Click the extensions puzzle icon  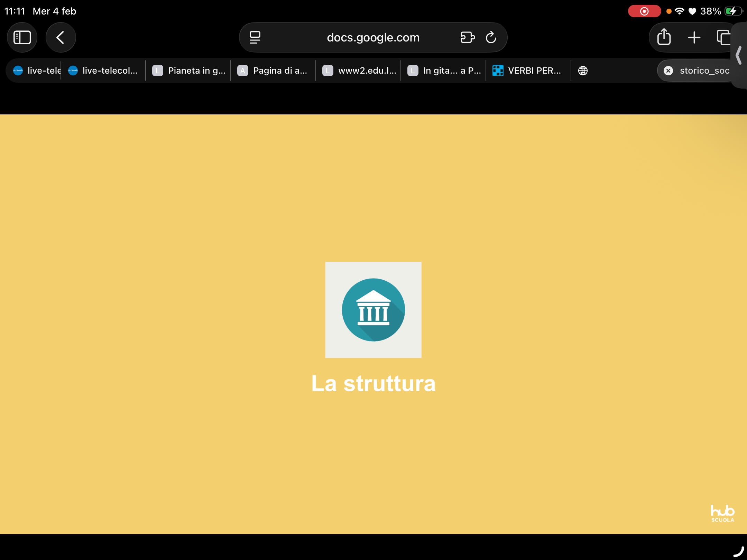click(x=468, y=37)
